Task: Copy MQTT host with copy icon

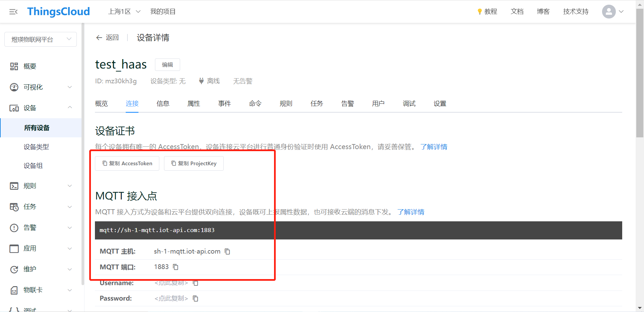Action: (227, 252)
